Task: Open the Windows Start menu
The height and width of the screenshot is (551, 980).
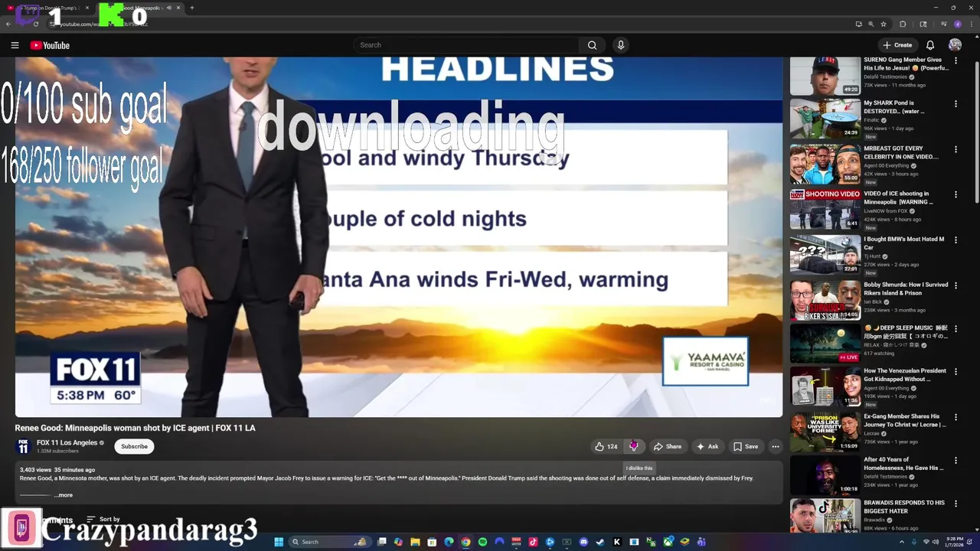Action: point(279,542)
